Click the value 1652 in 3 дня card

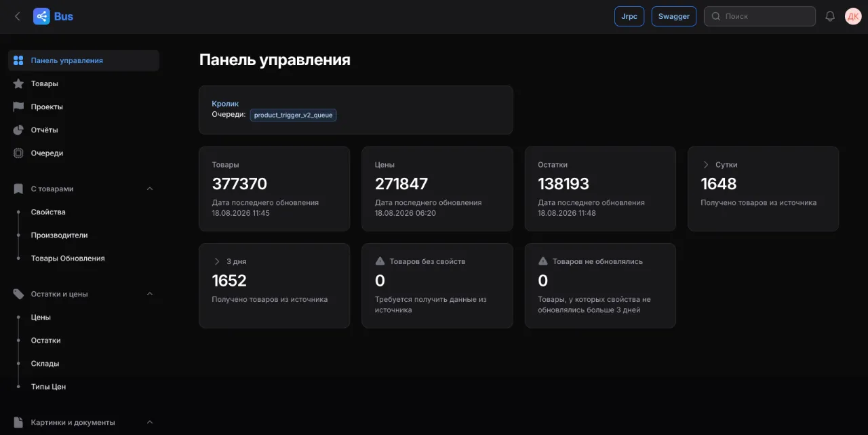pyautogui.click(x=229, y=280)
